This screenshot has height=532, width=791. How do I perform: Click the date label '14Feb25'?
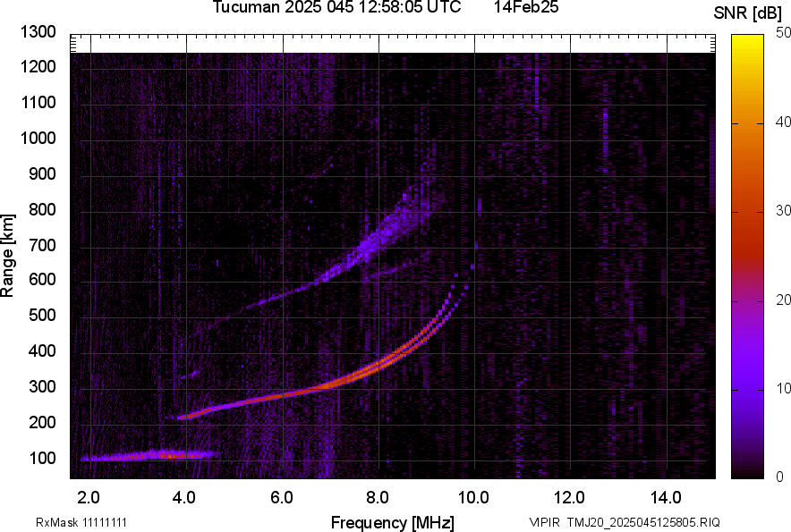click(525, 7)
